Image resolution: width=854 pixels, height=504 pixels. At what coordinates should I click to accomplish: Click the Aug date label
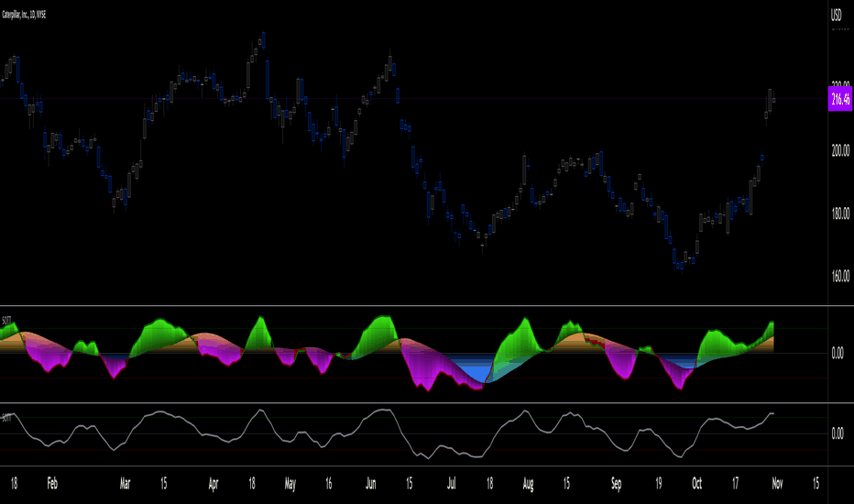529,483
